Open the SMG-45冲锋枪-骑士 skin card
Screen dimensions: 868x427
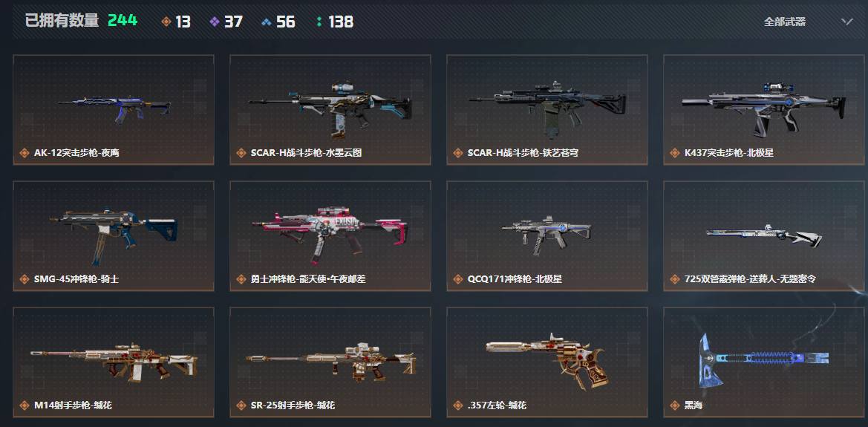[x=114, y=236]
